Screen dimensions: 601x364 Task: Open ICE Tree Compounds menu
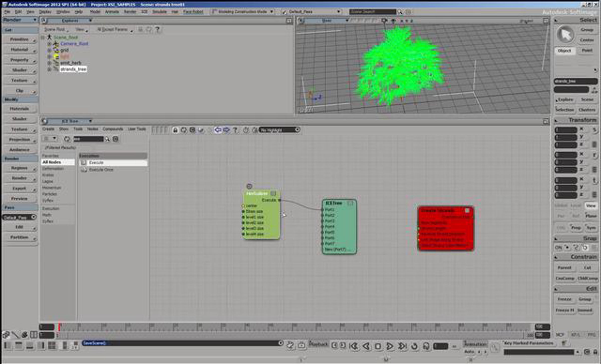pos(113,129)
